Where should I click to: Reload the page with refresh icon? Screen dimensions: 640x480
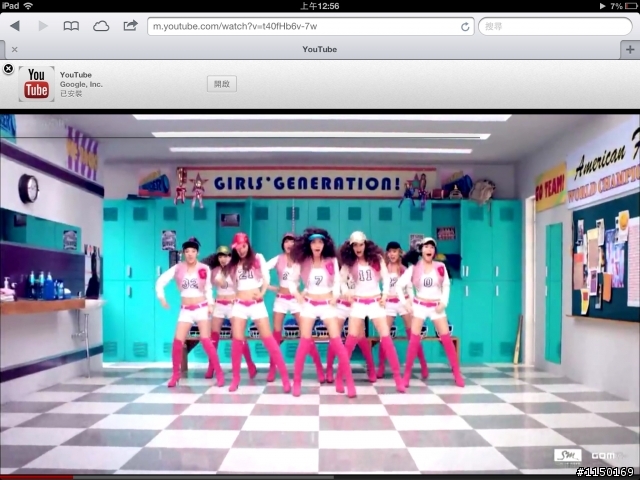coord(465,27)
